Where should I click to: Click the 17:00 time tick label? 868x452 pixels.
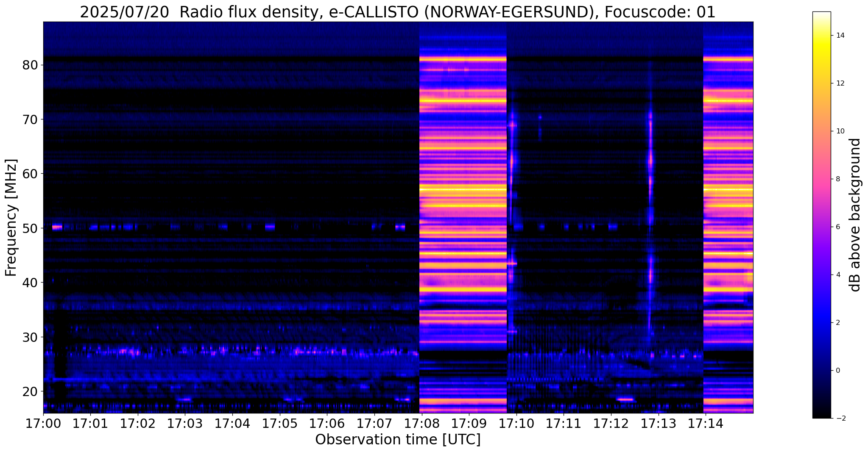(43, 423)
